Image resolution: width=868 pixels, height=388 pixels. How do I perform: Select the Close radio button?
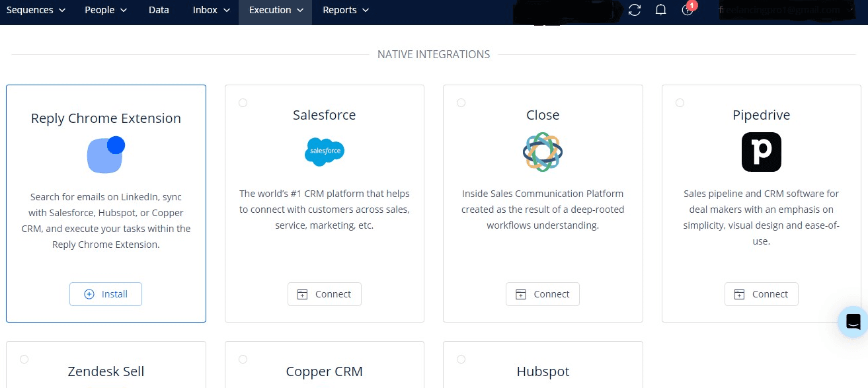pos(461,102)
